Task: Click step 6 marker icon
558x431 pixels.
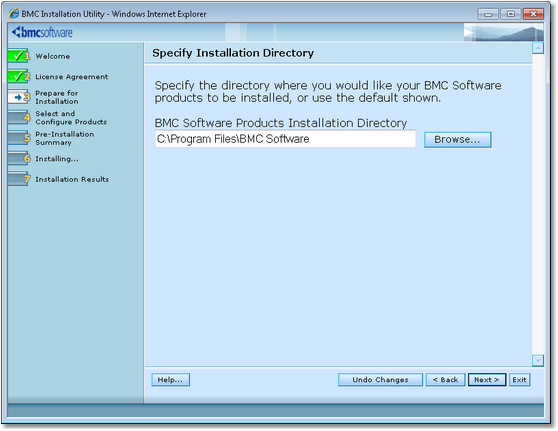Action: [19, 158]
